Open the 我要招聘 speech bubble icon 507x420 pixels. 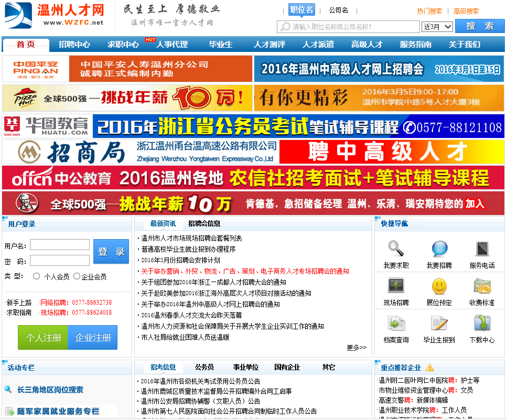pos(439,249)
